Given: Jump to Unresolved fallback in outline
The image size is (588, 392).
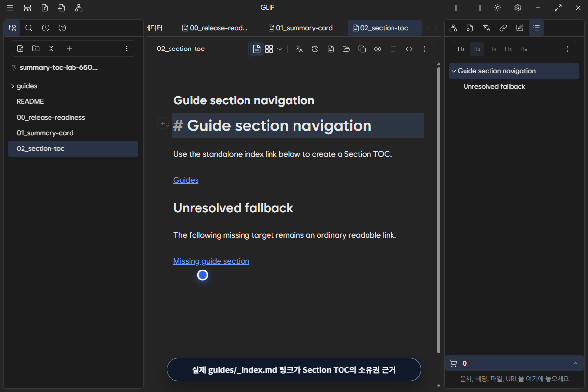Looking at the screenshot, I should pyautogui.click(x=494, y=86).
